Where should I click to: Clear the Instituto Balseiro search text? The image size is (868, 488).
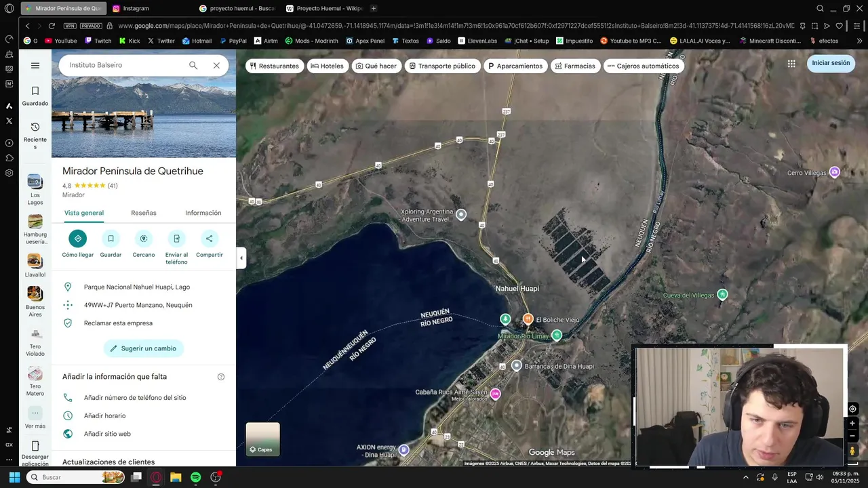click(216, 66)
